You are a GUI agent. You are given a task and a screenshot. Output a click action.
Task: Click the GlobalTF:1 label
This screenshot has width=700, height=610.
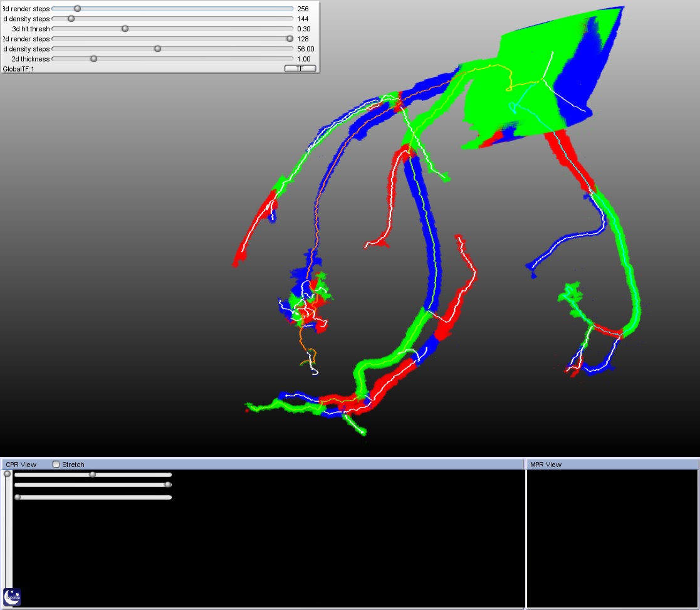pos(18,69)
